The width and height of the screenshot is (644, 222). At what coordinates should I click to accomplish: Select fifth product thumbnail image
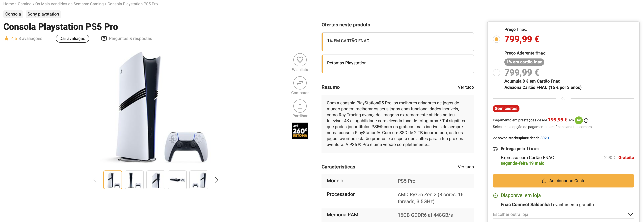coord(199,180)
